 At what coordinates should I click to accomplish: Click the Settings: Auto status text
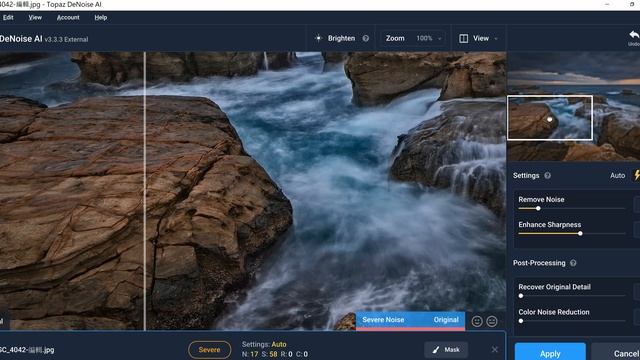[264, 344]
